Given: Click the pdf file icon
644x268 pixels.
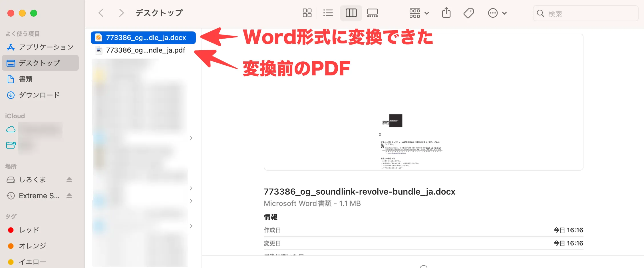Looking at the screenshot, I should pos(99,50).
